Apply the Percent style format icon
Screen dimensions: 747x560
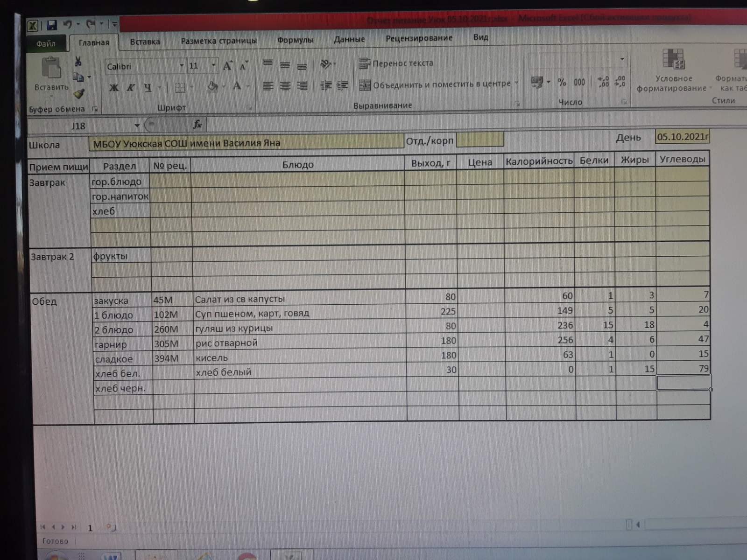click(x=562, y=83)
